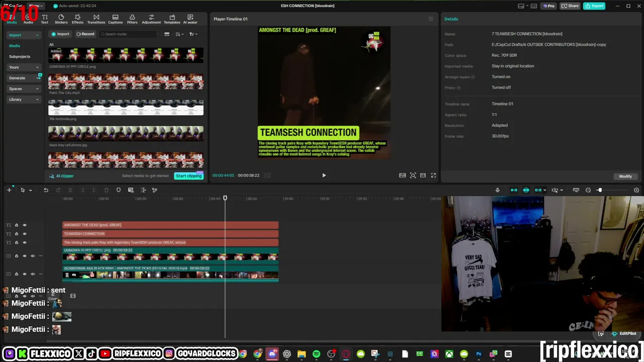
Task: Open the Filters panel
Action: [x=132, y=19]
